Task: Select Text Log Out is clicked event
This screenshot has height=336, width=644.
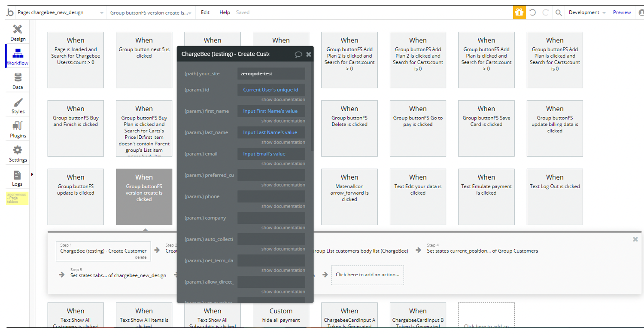Action: coord(555,197)
